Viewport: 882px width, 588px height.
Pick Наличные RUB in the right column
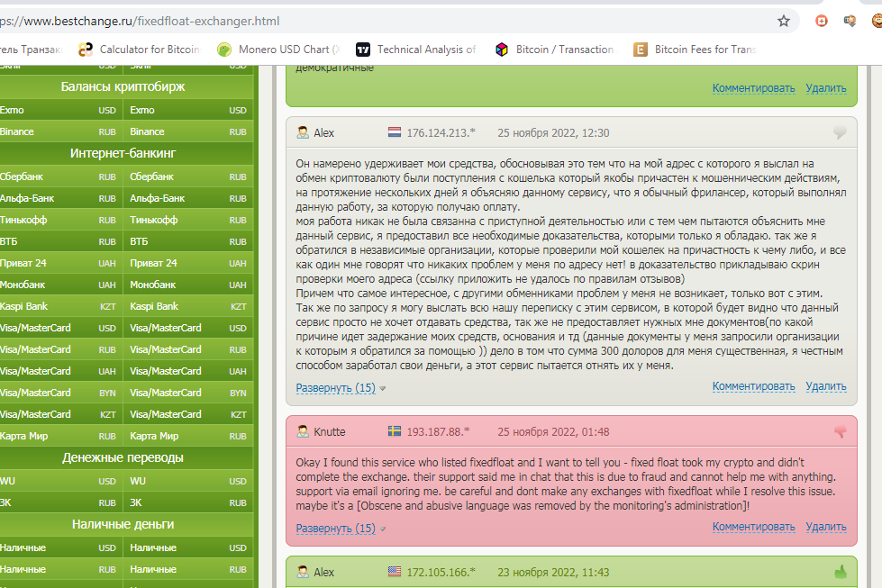click(188, 569)
